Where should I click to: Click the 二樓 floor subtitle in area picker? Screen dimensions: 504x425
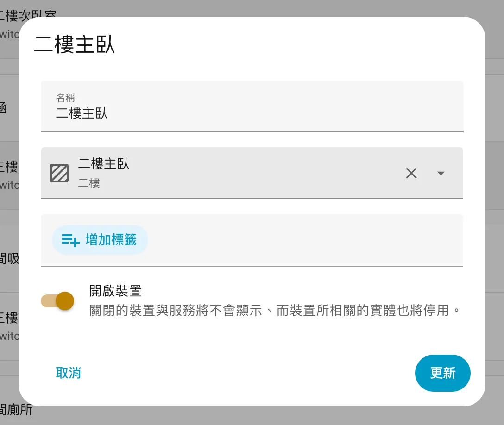(89, 184)
